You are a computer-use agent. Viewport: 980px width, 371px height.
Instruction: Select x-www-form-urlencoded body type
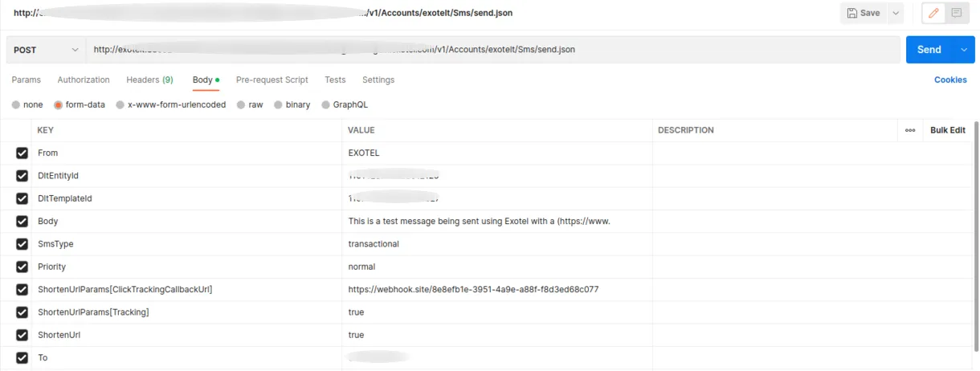tap(170, 105)
